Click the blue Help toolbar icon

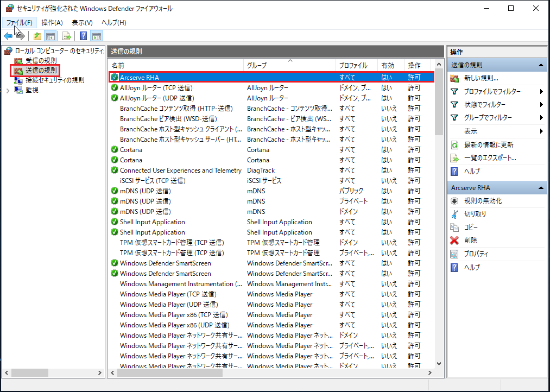tap(84, 36)
